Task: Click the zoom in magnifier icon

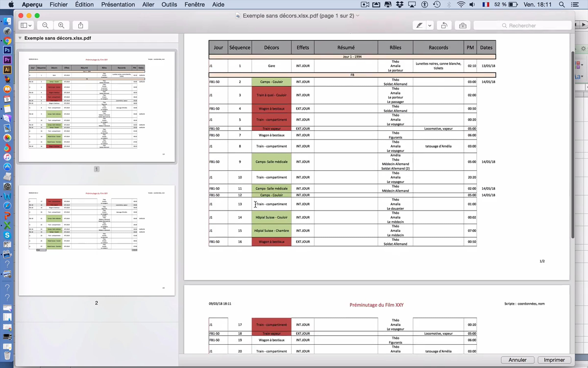Action: (x=61, y=25)
